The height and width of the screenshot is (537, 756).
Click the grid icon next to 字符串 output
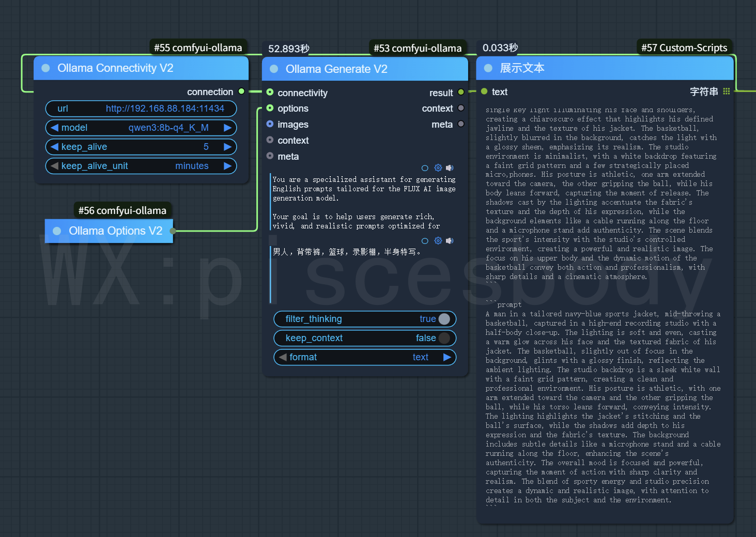(727, 91)
